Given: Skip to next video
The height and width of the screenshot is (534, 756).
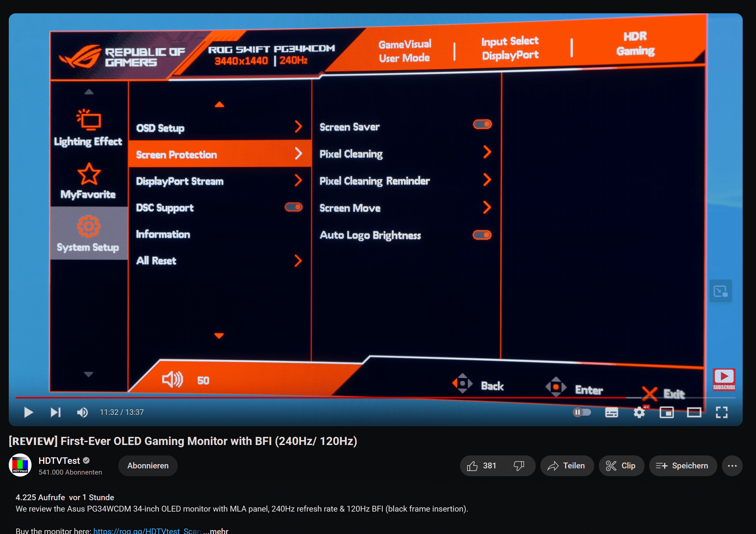Looking at the screenshot, I should tap(56, 412).
